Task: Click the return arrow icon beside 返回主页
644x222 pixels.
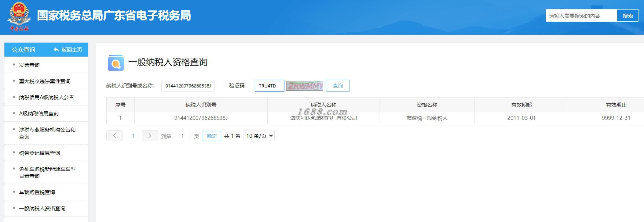Action: [56, 50]
